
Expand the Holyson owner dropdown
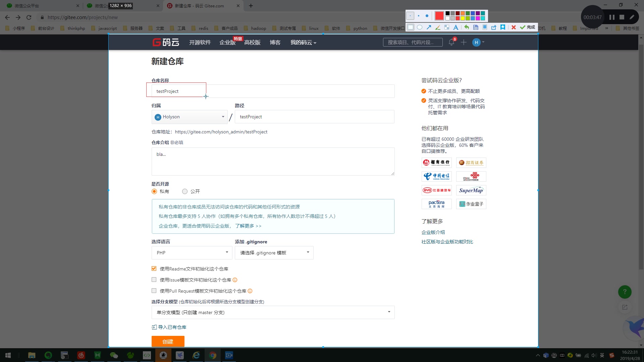tap(190, 117)
